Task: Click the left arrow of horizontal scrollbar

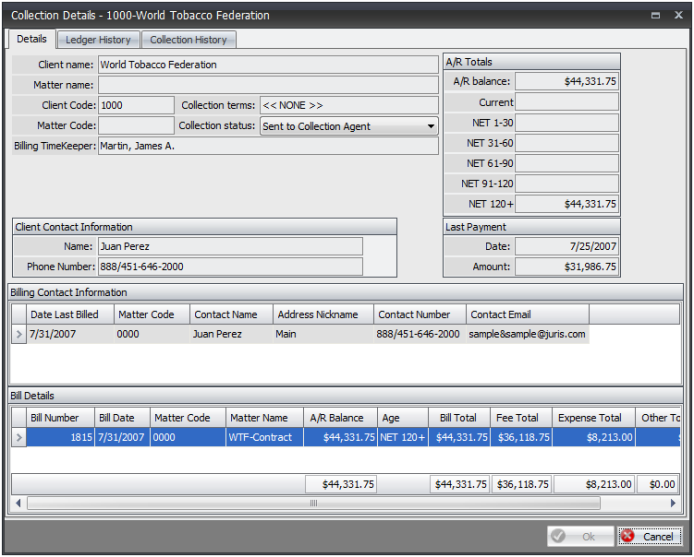Action: pyautogui.click(x=18, y=503)
